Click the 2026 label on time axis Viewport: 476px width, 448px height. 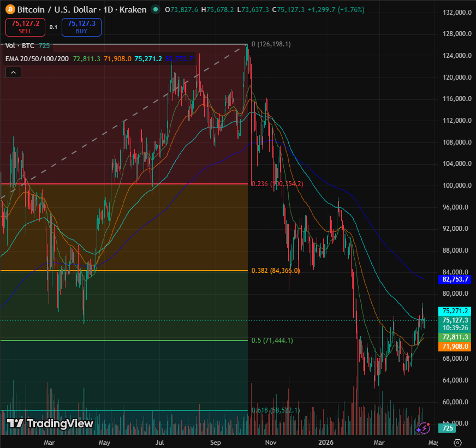point(326,443)
